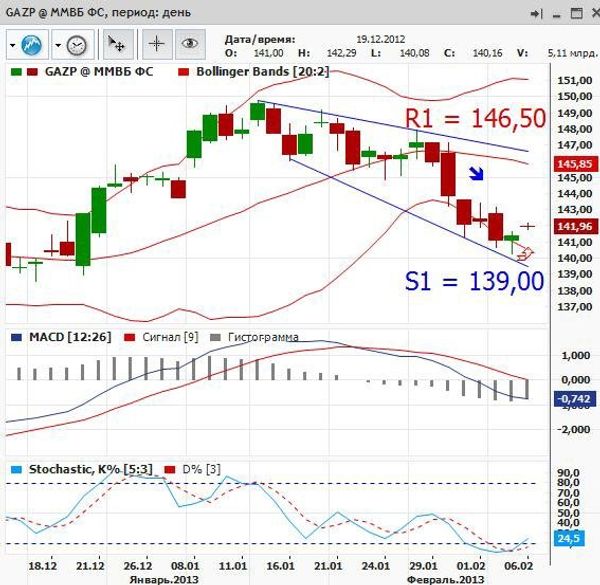Toggle the eye visibility button
The image size is (600, 585).
coord(190,44)
